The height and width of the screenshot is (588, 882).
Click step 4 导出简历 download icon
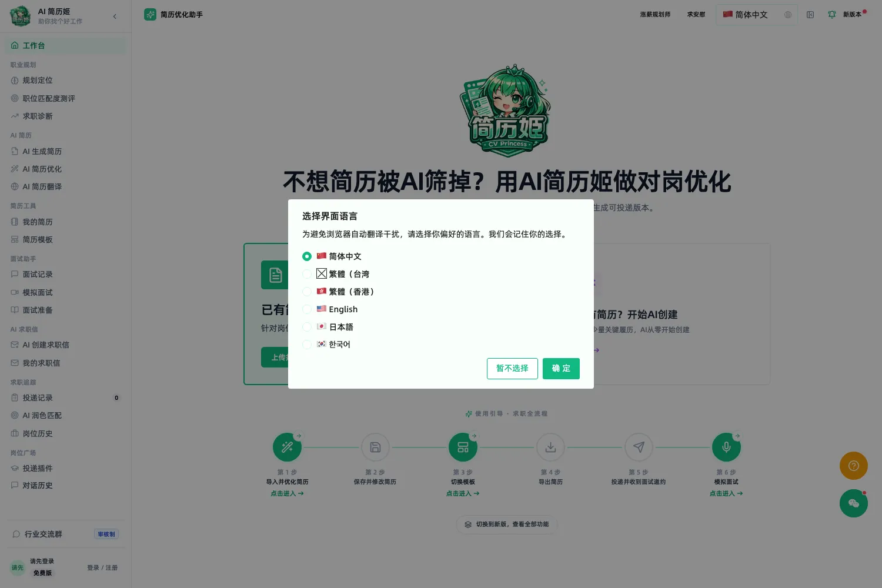coord(551,447)
